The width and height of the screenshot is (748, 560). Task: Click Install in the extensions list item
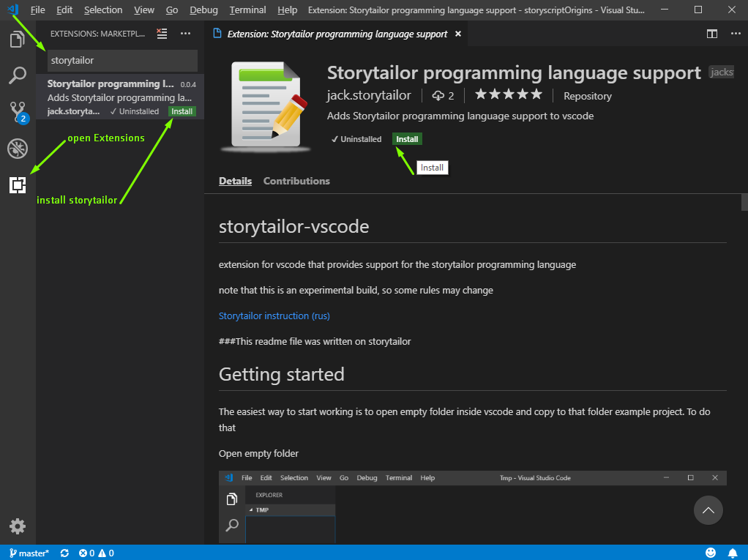[x=182, y=111]
